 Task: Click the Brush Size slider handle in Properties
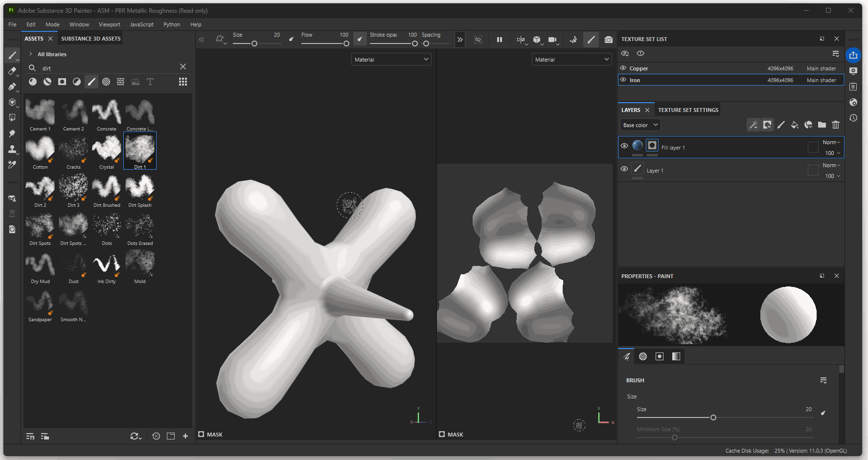713,417
